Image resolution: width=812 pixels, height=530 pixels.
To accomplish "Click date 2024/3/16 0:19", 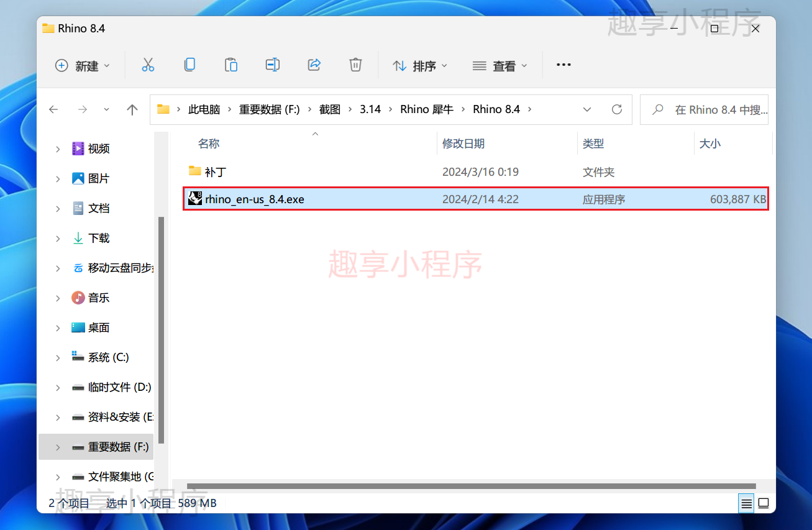I will 480,172.
